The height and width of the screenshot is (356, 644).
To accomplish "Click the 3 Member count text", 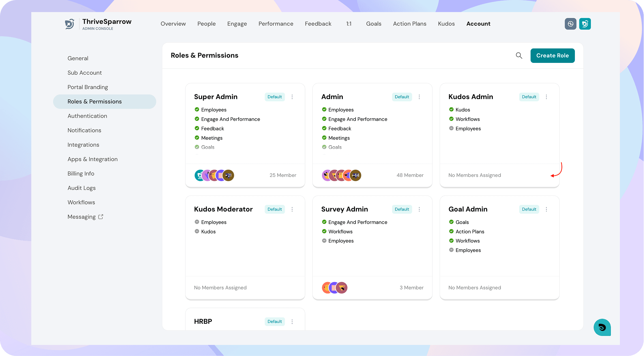I will 412,288.
